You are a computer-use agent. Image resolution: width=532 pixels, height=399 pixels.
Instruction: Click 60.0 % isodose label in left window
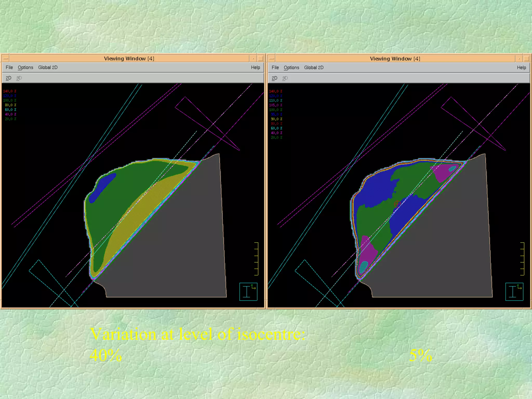point(11,110)
